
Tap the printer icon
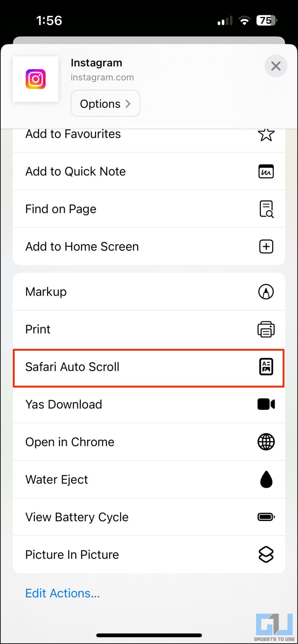tap(266, 329)
